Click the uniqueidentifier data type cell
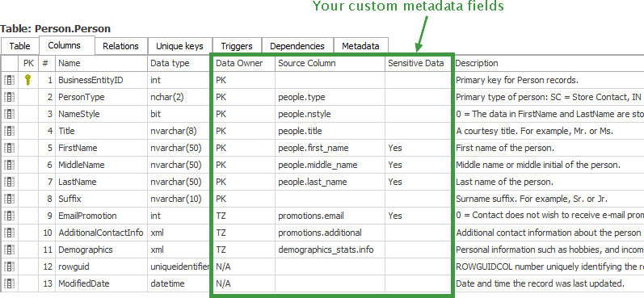The height and width of the screenshot is (298, 644). pyautogui.click(x=180, y=267)
